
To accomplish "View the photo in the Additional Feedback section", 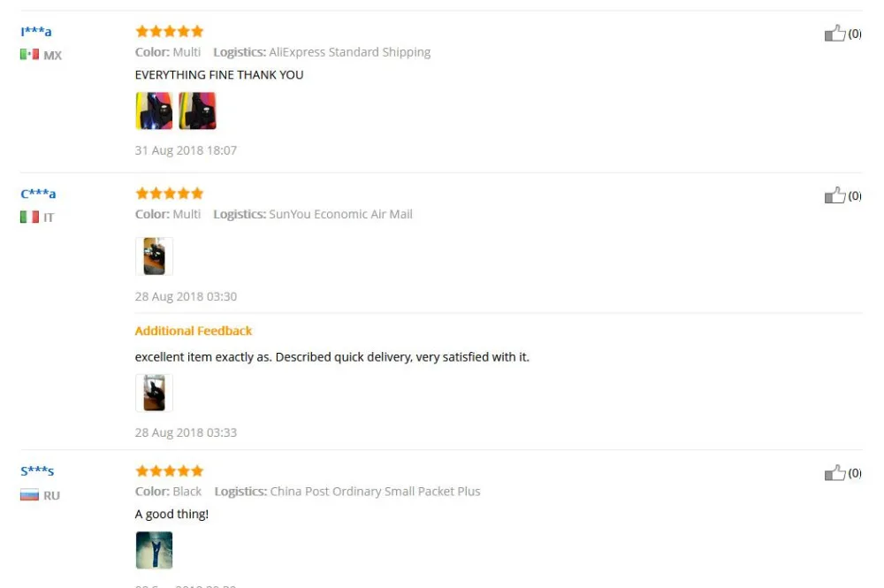I will click(154, 393).
